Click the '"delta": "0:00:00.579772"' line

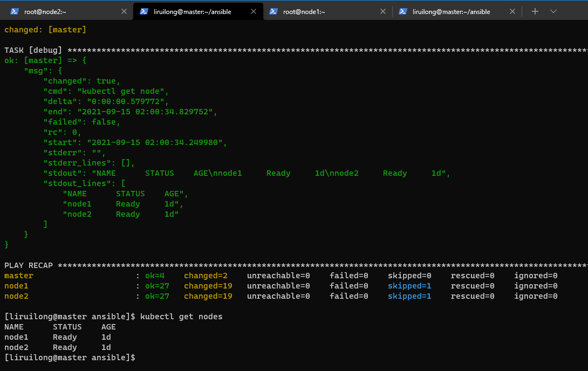106,101
